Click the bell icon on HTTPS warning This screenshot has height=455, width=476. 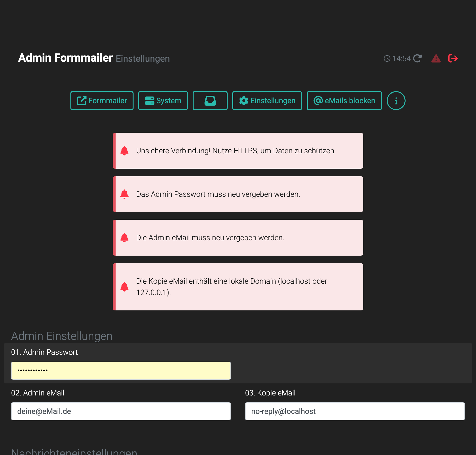125,151
